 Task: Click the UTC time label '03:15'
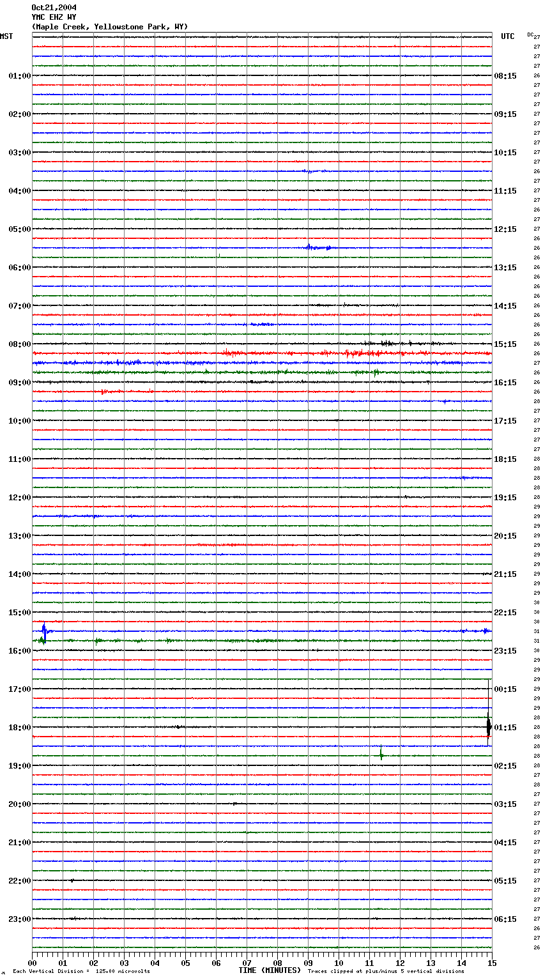tap(505, 804)
